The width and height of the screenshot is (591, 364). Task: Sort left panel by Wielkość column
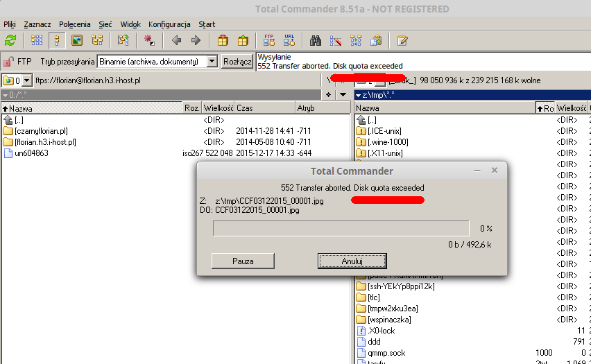[219, 108]
